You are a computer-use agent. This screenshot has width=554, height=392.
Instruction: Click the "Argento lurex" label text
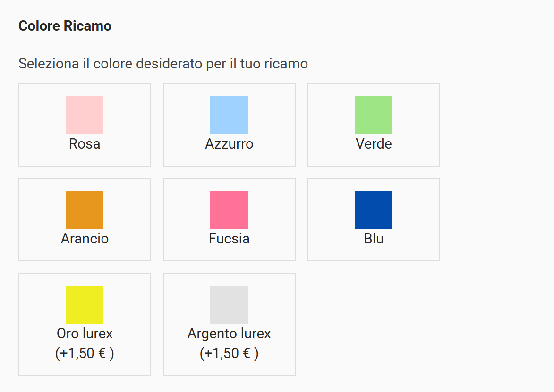(x=229, y=334)
